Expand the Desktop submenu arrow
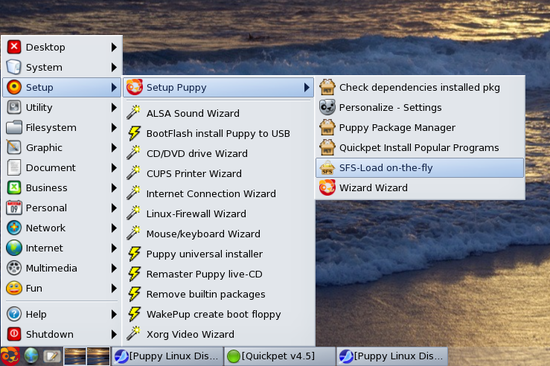 pyautogui.click(x=114, y=47)
